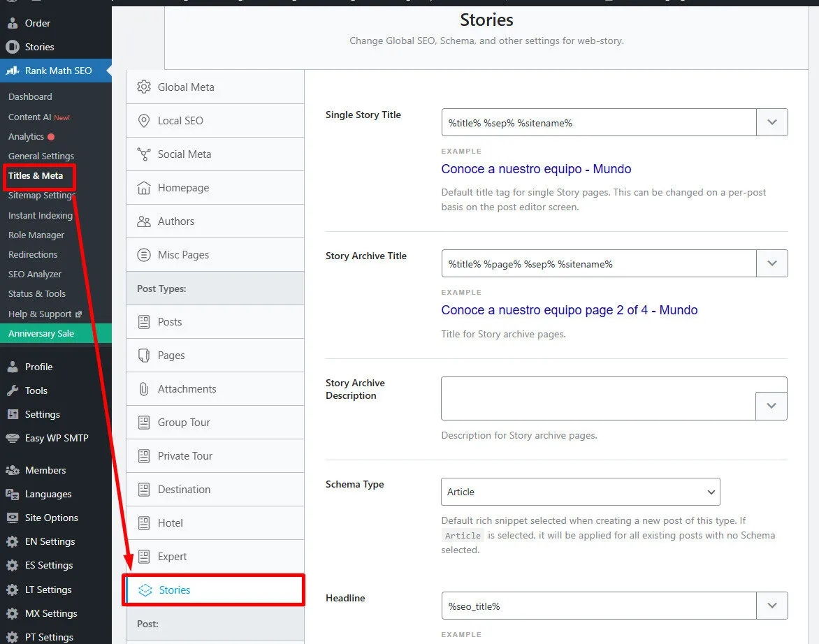Image resolution: width=819 pixels, height=644 pixels.
Task: Open Headline variable dropdown arrow
Action: (771, 606)
